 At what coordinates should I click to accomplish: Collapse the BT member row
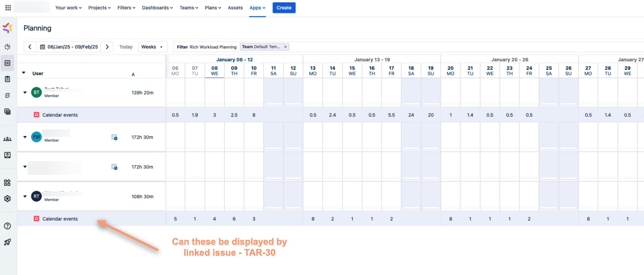tap(25, 93)
